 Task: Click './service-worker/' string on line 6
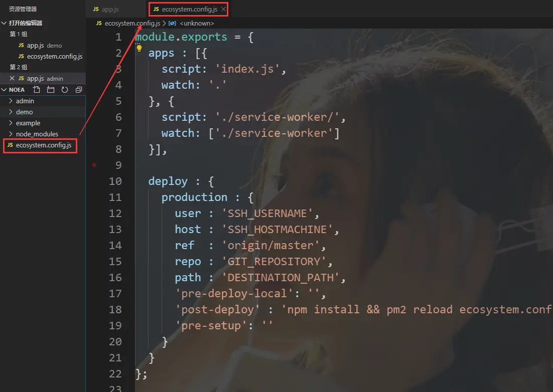(277, 117)
